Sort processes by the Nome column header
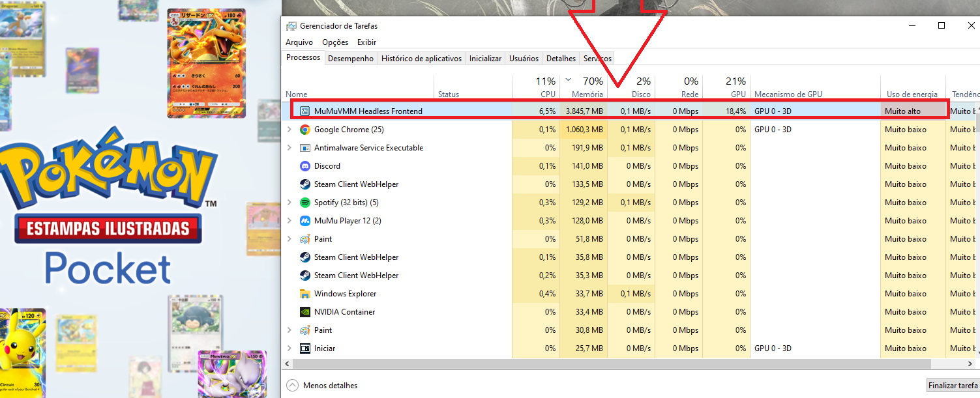 tap(359, 87)
